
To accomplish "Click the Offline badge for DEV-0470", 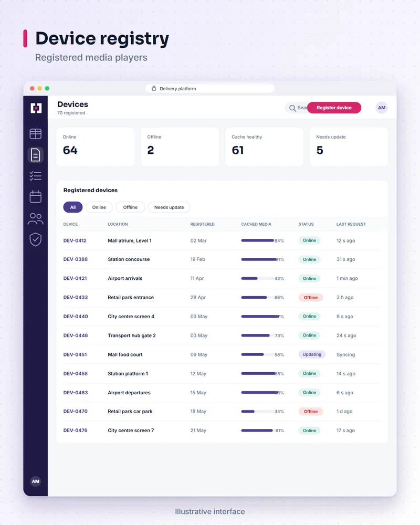I will tap(311, 412).
